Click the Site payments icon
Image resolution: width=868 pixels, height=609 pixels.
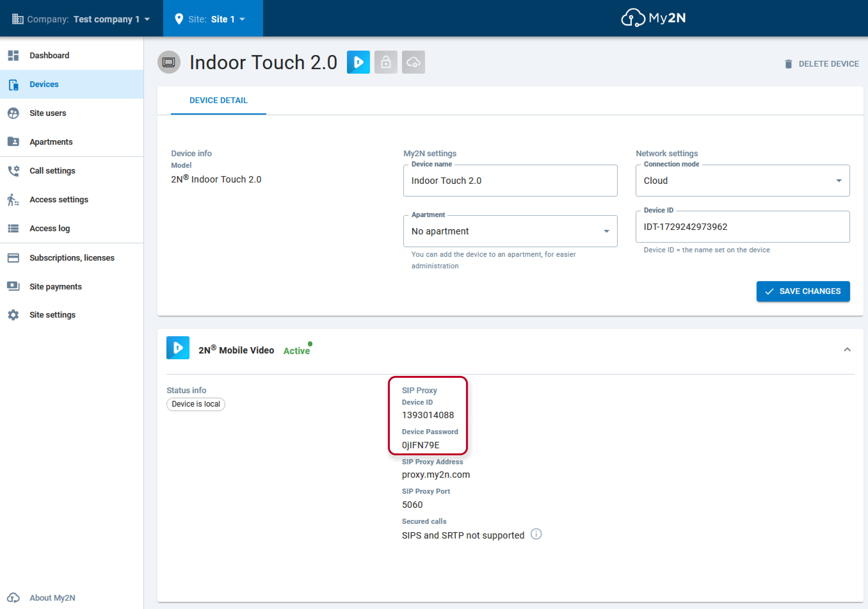pos(13,286)
